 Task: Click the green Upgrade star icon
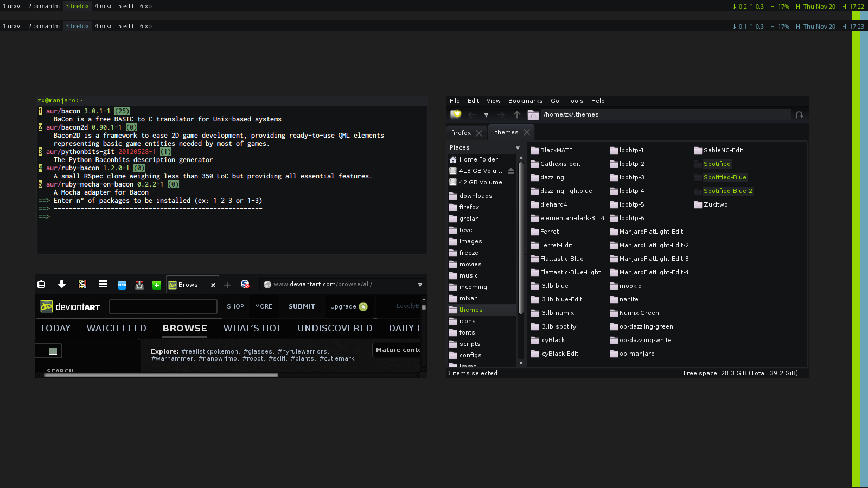coord(363,306)
